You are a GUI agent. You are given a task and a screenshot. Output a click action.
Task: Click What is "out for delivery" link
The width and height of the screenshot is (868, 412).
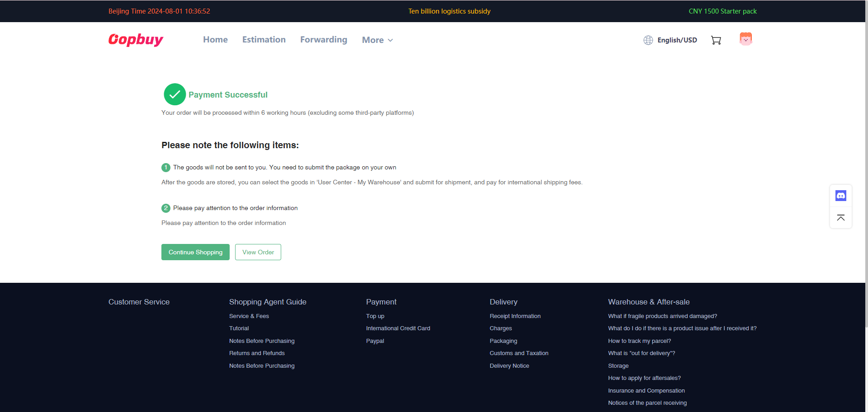642,353
